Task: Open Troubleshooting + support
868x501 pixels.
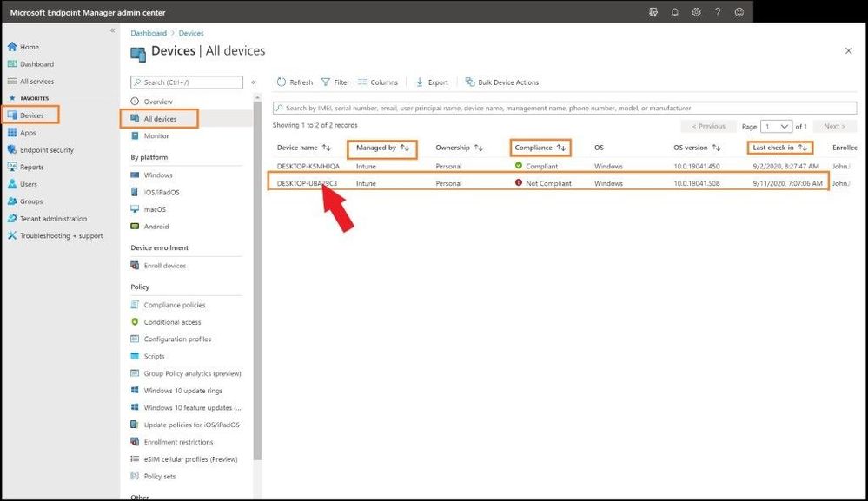Action: (56, 235)
